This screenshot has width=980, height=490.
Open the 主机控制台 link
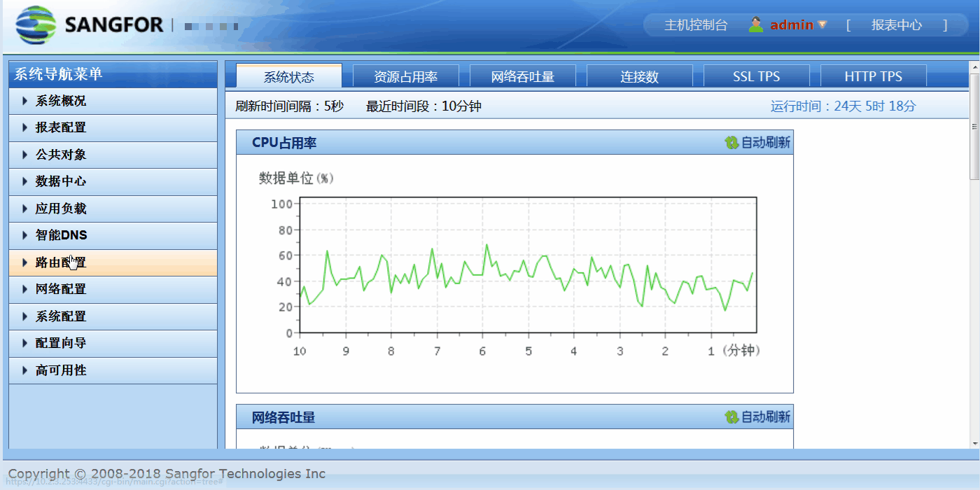[695, 25]
